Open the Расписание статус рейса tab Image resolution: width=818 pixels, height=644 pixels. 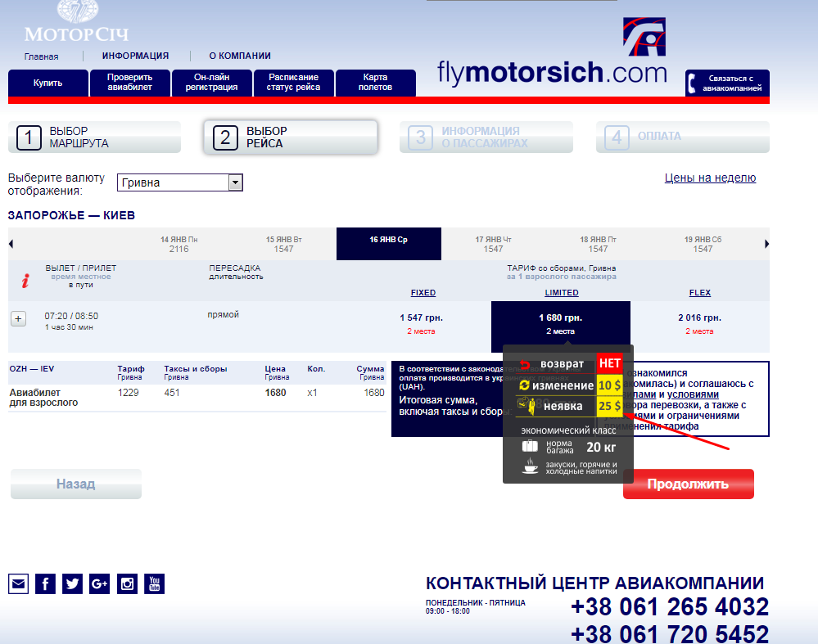294,83
